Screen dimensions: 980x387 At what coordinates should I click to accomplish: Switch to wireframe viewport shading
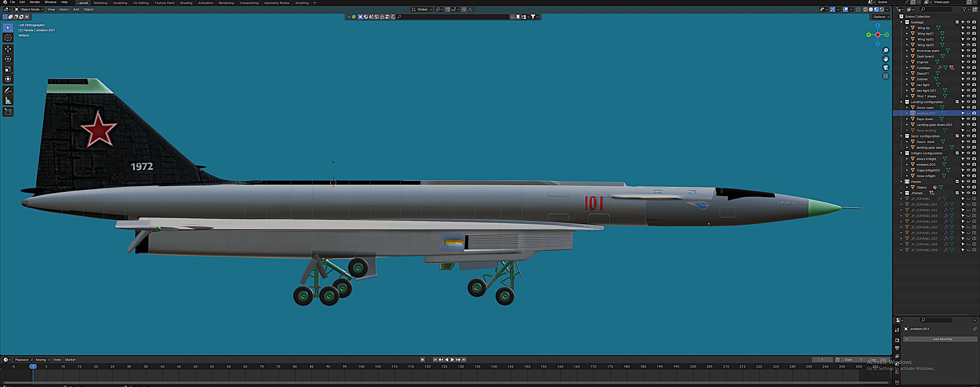point(865,9)
